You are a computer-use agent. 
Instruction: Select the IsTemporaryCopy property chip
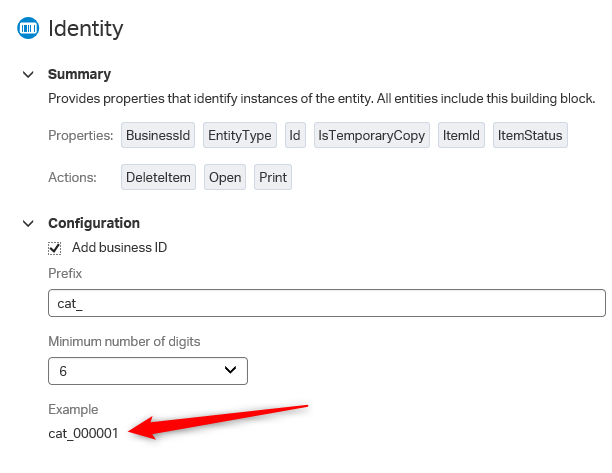(372, 135)
